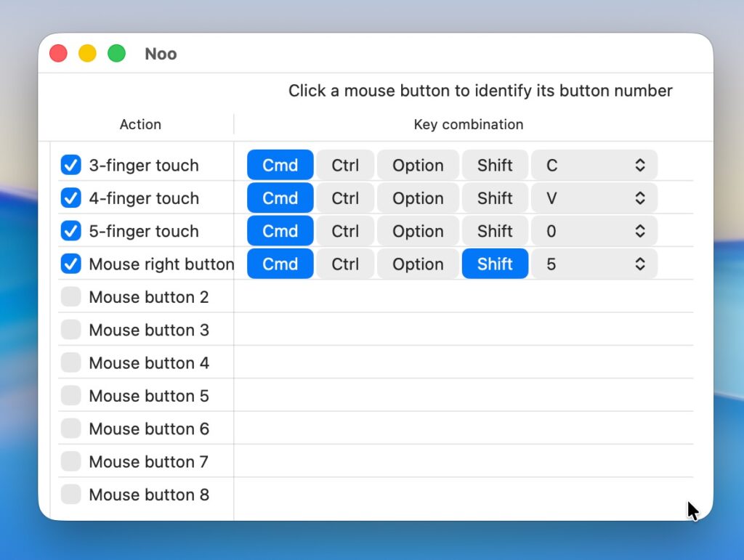744x560 pixels.
Task: Disable the 4-finger touch action
Action: [70, 198]
